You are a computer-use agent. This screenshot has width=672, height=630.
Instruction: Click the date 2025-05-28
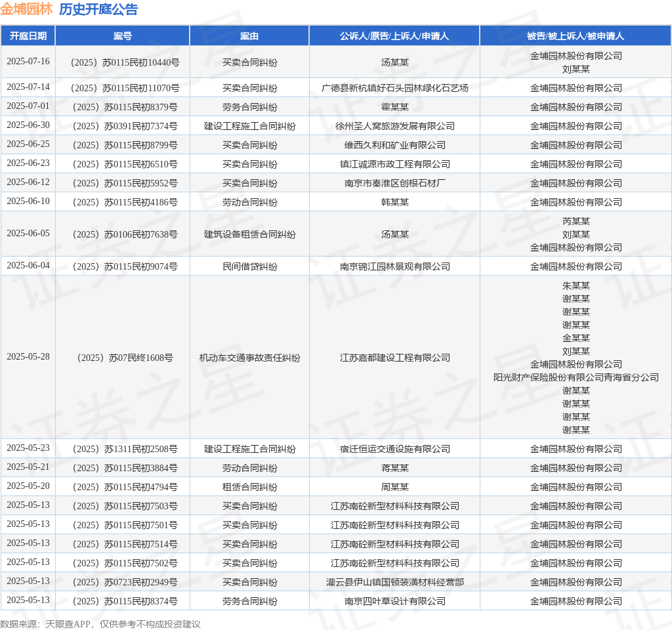point(28,356)
